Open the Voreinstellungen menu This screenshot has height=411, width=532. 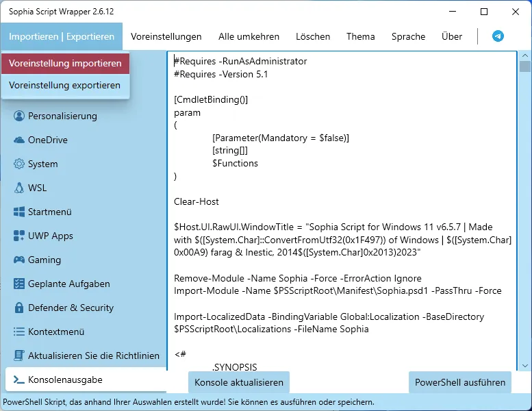coord(166,36)
